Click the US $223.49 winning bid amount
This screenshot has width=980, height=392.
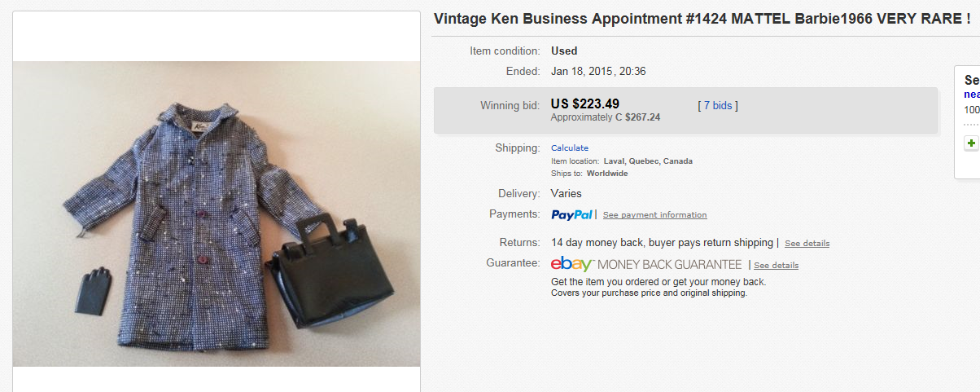[x=584, y=104]
